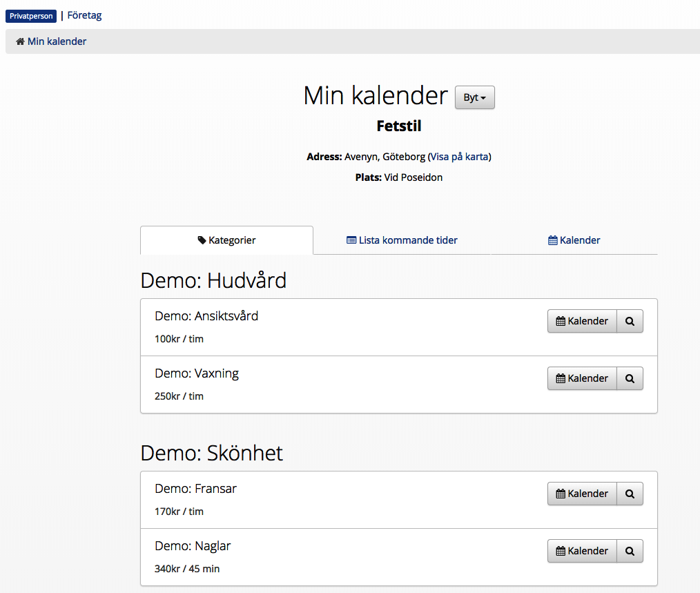Image resolution: width=700 pixels, height=593 pixels.
Task: Open Kalender button for Demo: Vaxning
Action: pos(582,378)
